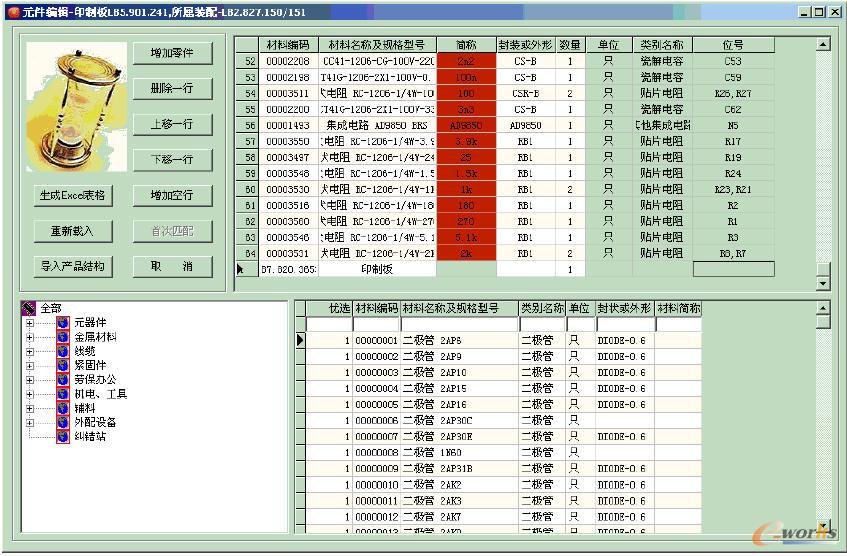The width and height of the screenshot is (847, 556).
Task: Click the 线缆 category icon
Action: pos(62,351)
